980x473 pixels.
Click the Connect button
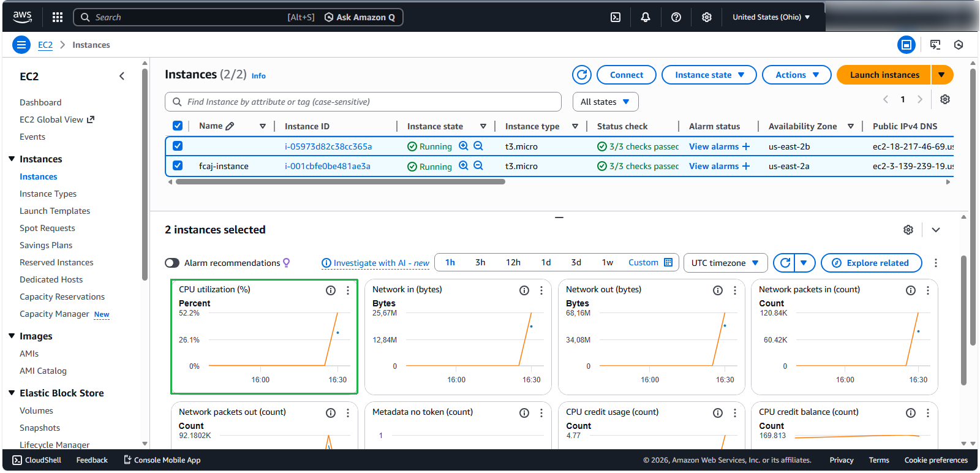click(x=627, y=75)
